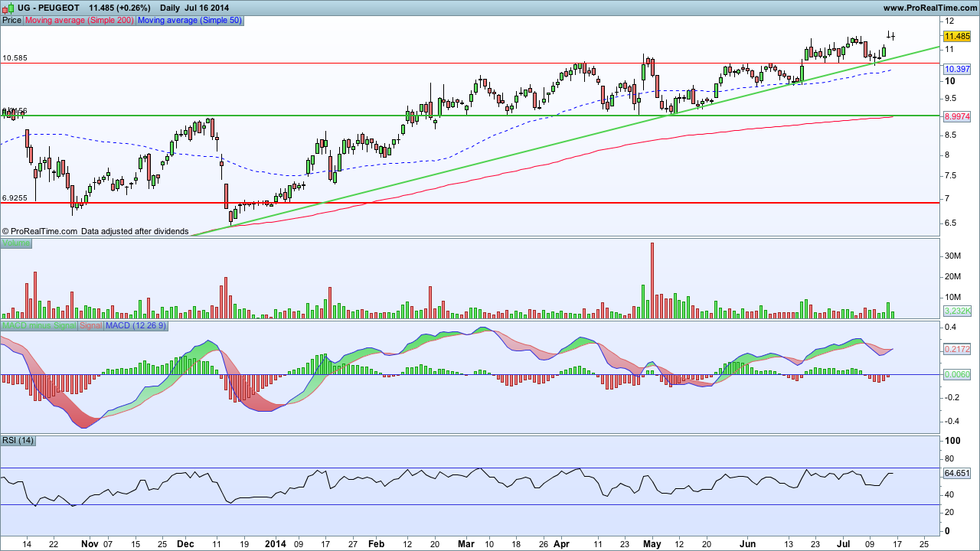Click the 20M volume axis label
The image size is (980, 551).
pyautogui.click(x=954, y=276)
